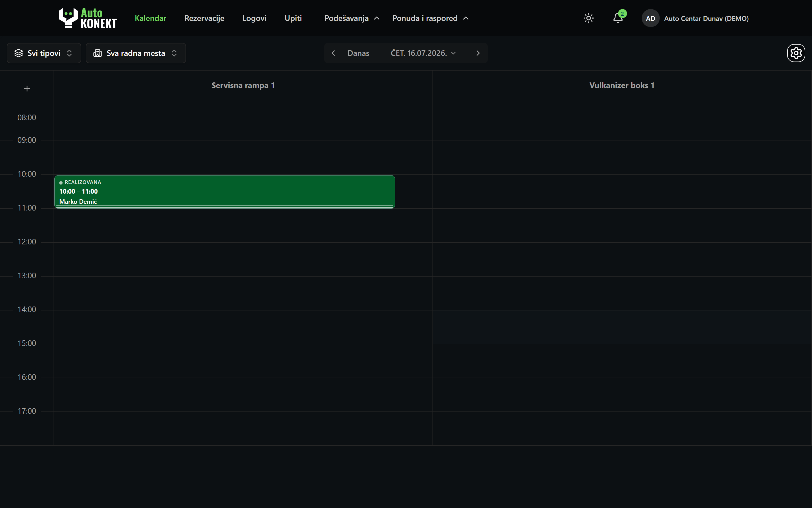Image resolution: width=812 pixels, height=508 pixels.
Task: Toggle the light theme sun icon
Action: 588,18
